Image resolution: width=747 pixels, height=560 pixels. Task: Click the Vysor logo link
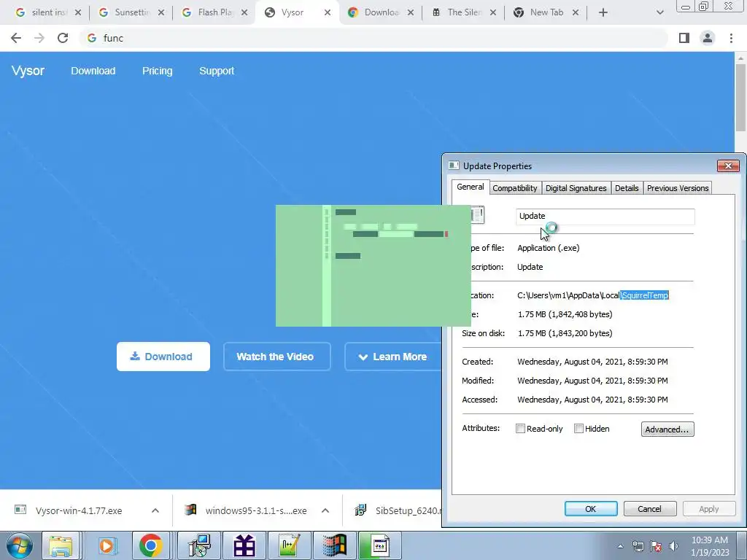(x=28, y=71)
